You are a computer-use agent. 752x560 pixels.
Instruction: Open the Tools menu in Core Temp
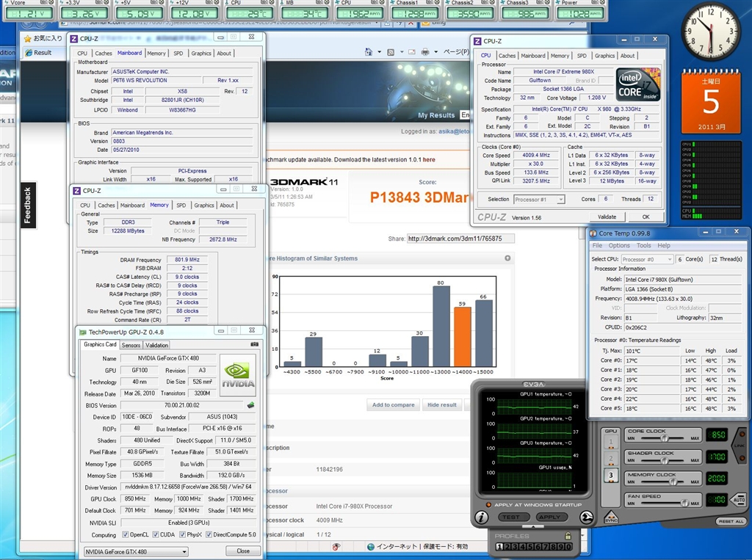click(x=643, y=245)
